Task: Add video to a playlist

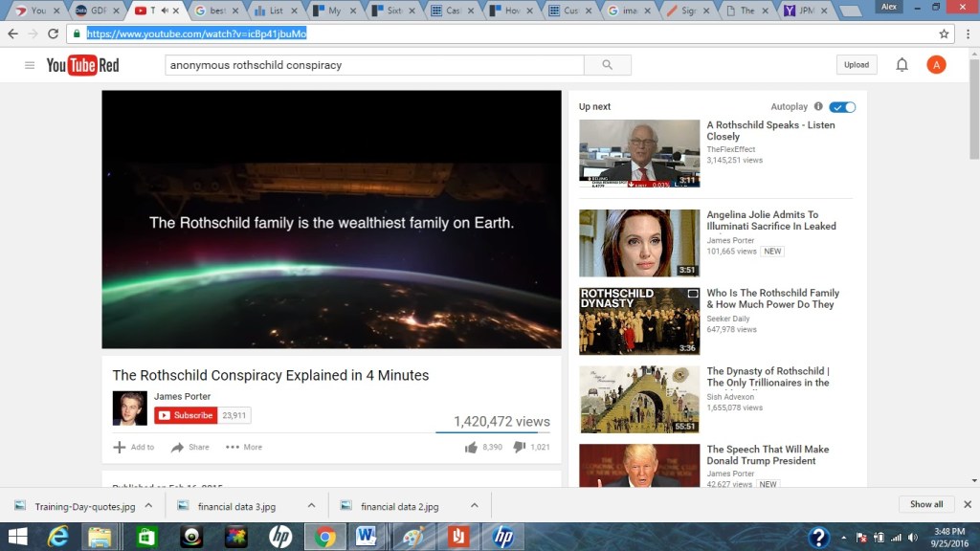Action: (134, 448)
